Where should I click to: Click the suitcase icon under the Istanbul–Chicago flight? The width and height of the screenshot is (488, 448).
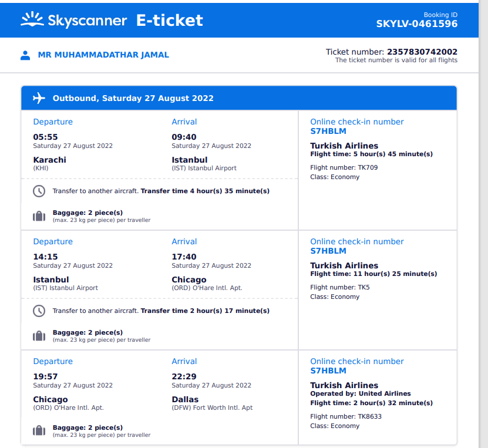[x=39, y=336]
